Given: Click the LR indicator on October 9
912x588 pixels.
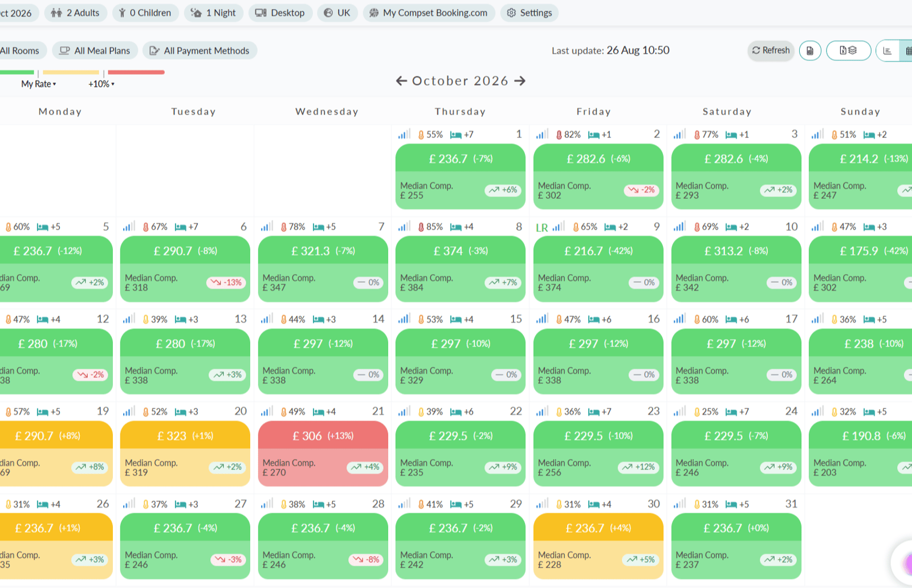Looking at the screenshot, I should pos(541,227).
